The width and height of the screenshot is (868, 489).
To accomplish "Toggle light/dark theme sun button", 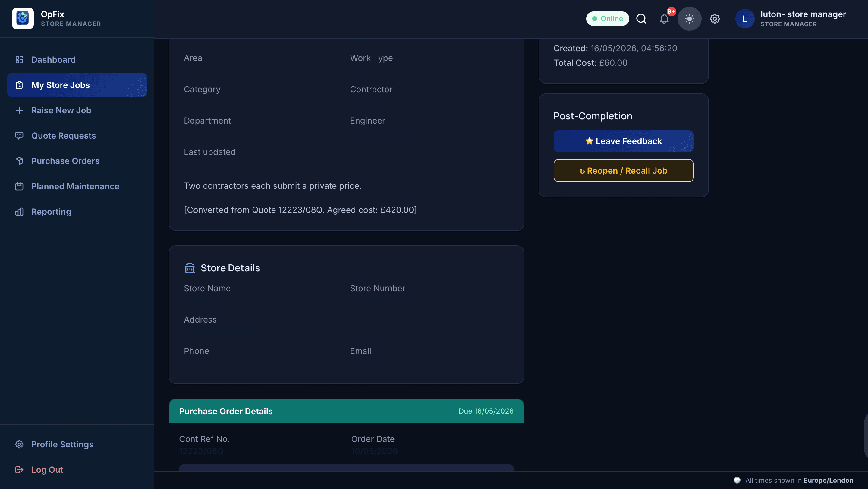I will coord(689,18).
